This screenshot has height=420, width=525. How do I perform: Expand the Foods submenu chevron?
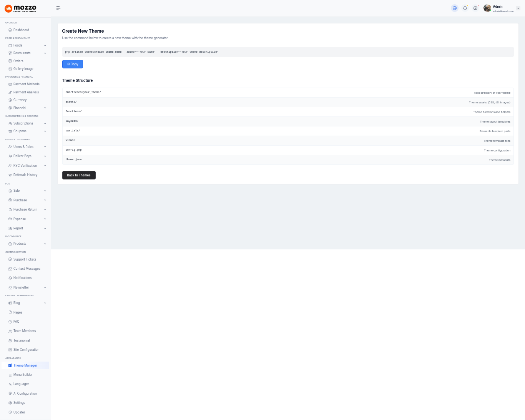pos(45,45)
